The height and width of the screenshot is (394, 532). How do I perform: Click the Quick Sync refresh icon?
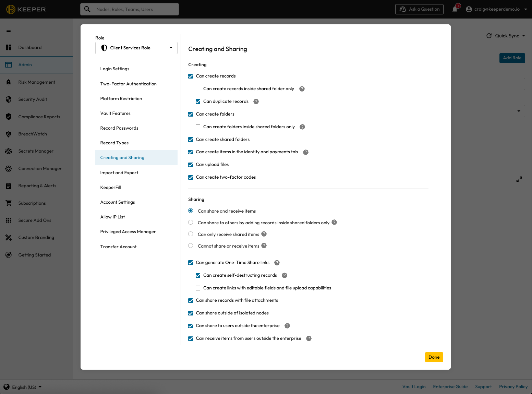coord(489,36)
